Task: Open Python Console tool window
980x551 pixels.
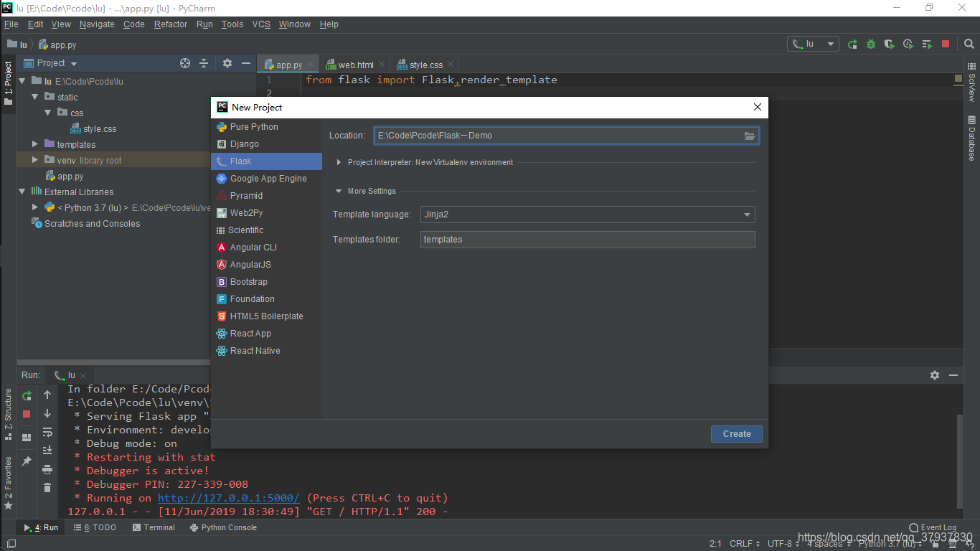Action: pyautogui.click(x=223, y=527)
